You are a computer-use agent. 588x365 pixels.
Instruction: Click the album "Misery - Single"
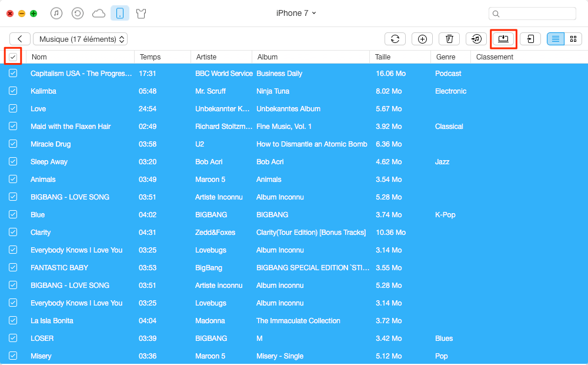(x=280, y=356)
